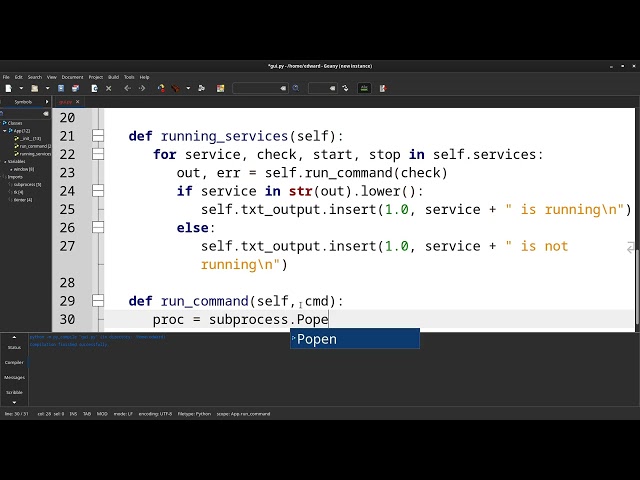The width and height of the screenshot is (640, 480).
Task: Open the Help menu
Action: coord(144,77)
